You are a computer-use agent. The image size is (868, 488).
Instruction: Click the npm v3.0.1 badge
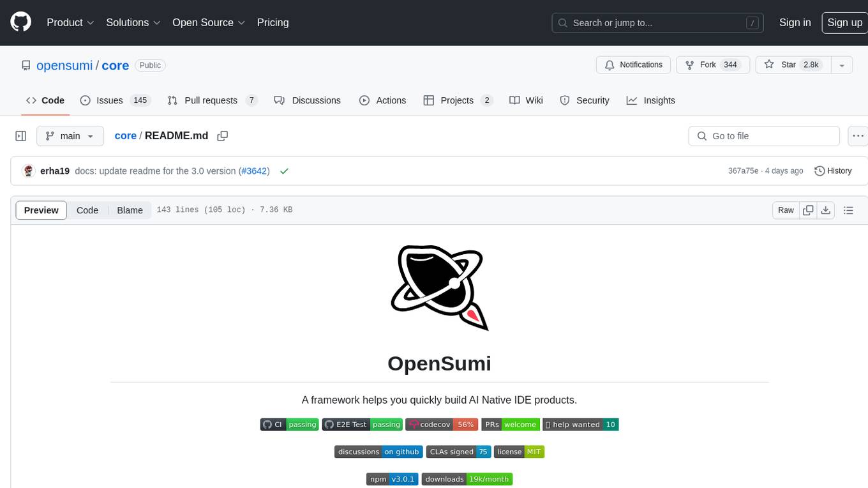(393, 479)
